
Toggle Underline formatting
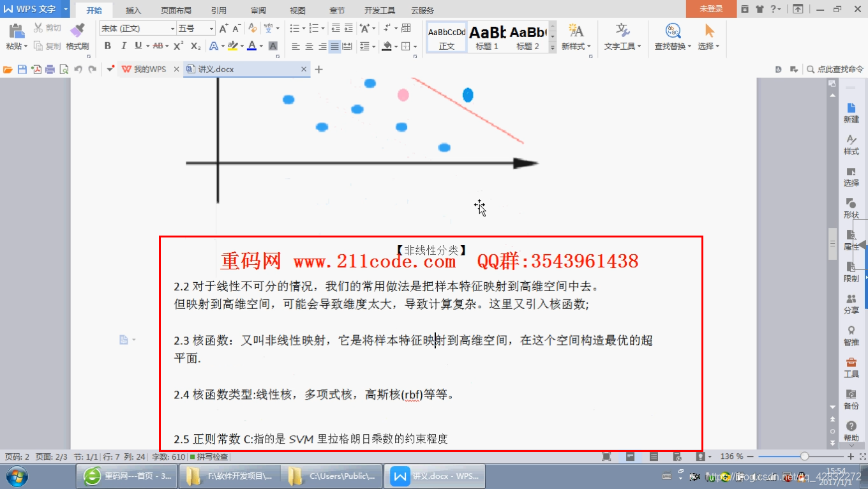tap(138, 46)
